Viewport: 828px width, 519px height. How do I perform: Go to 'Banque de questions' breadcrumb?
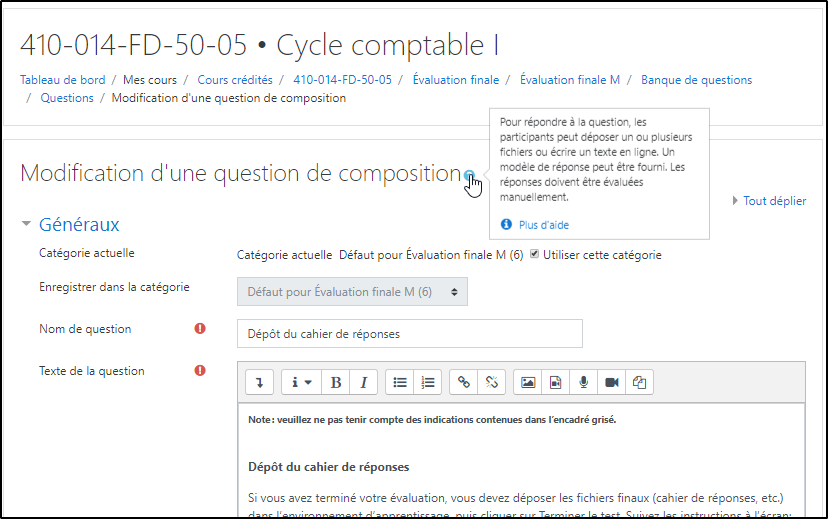(696, 80)
